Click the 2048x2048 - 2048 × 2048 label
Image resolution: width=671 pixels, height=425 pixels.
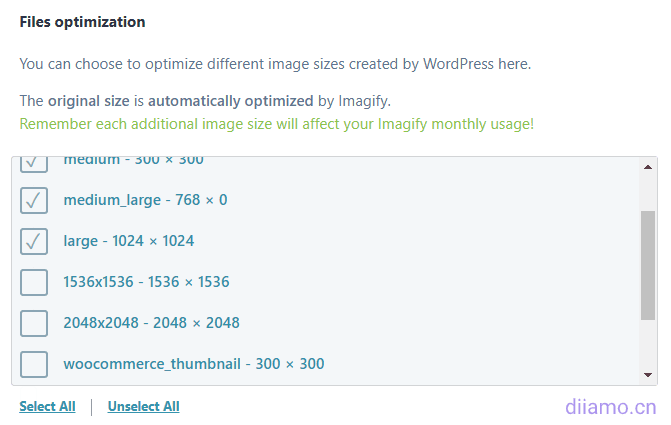pos(151,323)
